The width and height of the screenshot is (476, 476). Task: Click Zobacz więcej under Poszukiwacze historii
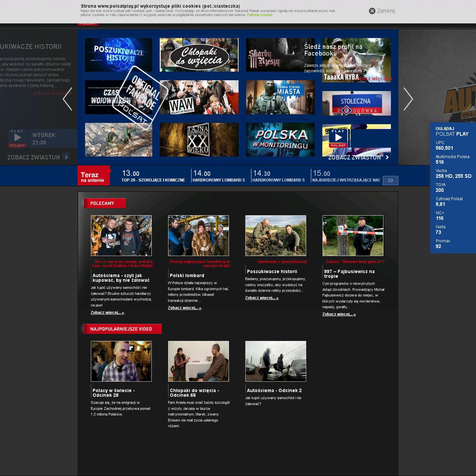tap(261, 298)
